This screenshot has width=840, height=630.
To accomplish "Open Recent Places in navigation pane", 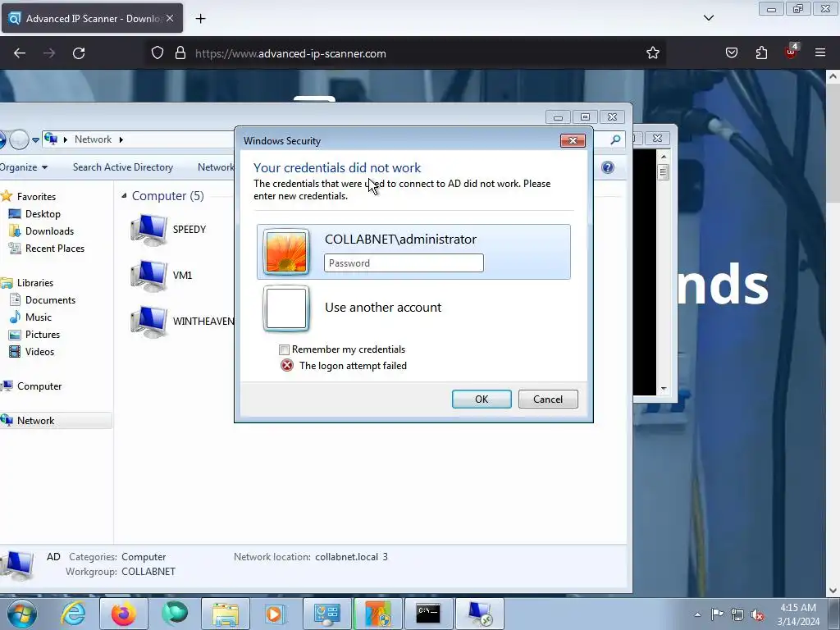I will coord(55,248).
